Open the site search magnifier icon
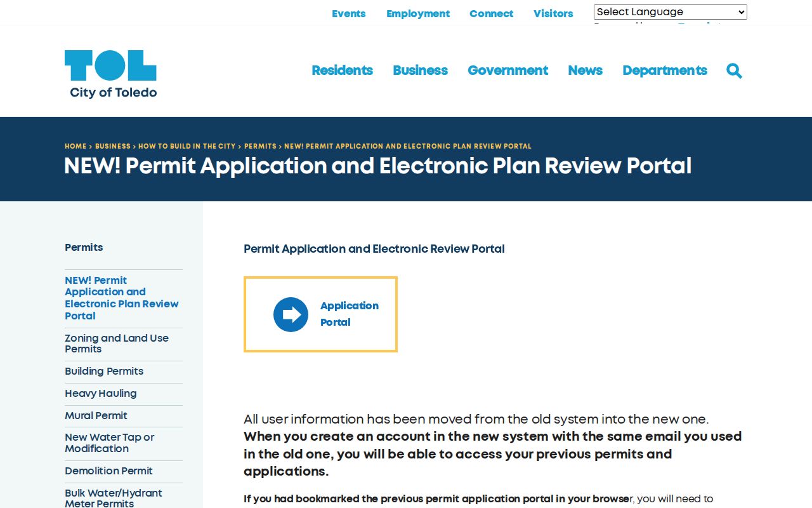The width and height of the screenshot is (812, 508). [x=734, y=70]
